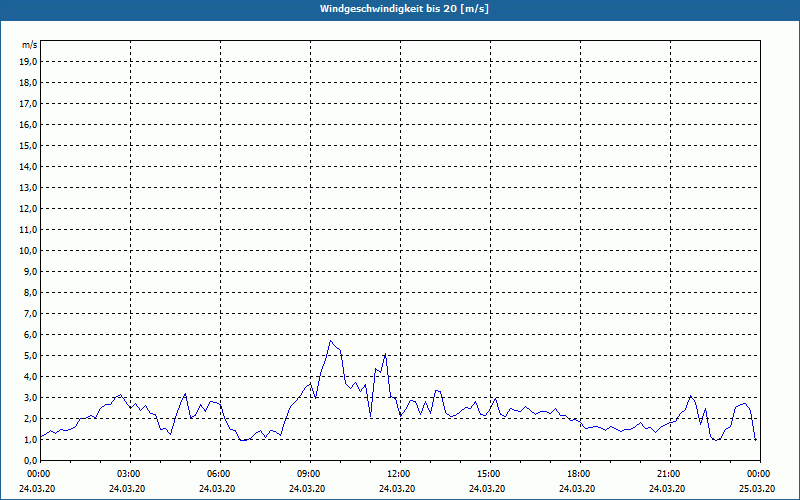Select the 06:00 time axis label
The image size is (800, 500).
click(219, 474)
